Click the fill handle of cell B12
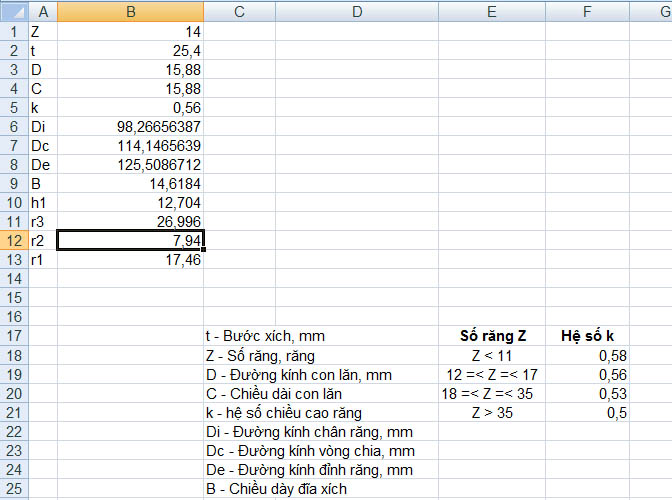Image resolution: width=672 pixels, height=500 pixels. coord(203,249)
